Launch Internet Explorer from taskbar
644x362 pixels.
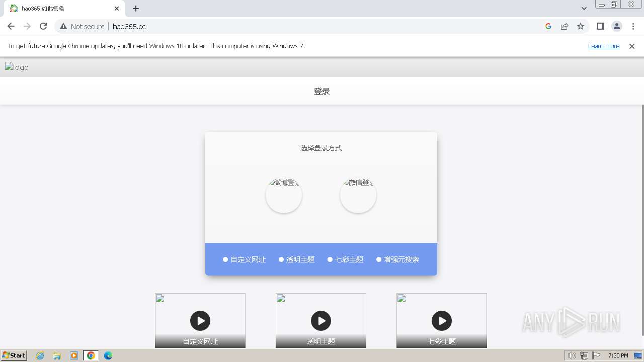click(40, 355)
